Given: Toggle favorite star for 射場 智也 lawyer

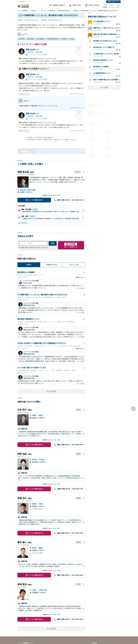Looking at the screenshot, I should point(84,585).
